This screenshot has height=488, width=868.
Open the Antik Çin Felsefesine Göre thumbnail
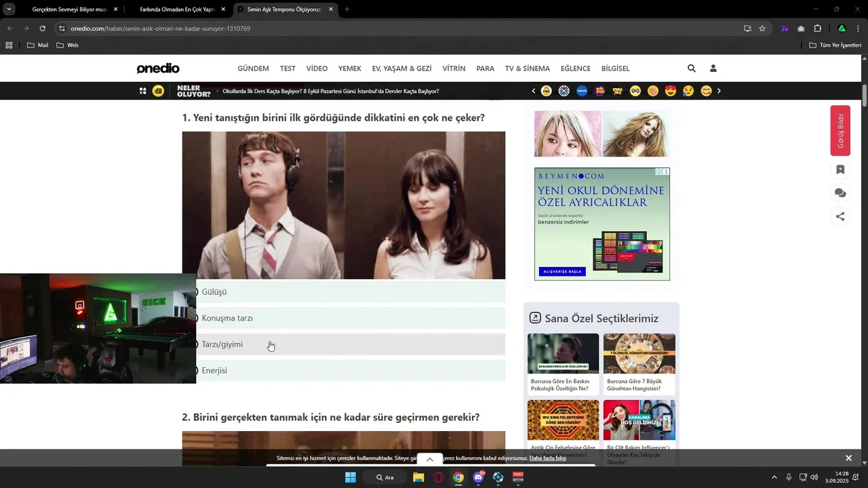coord(563,420)
